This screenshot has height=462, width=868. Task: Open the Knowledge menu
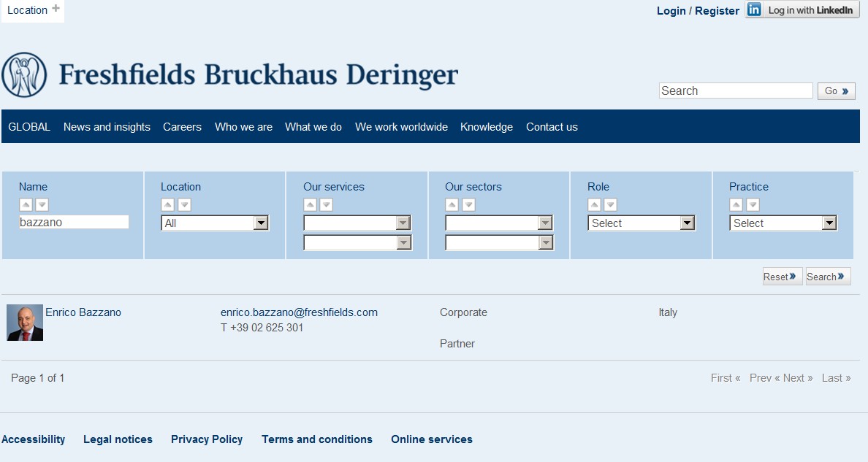487,127
